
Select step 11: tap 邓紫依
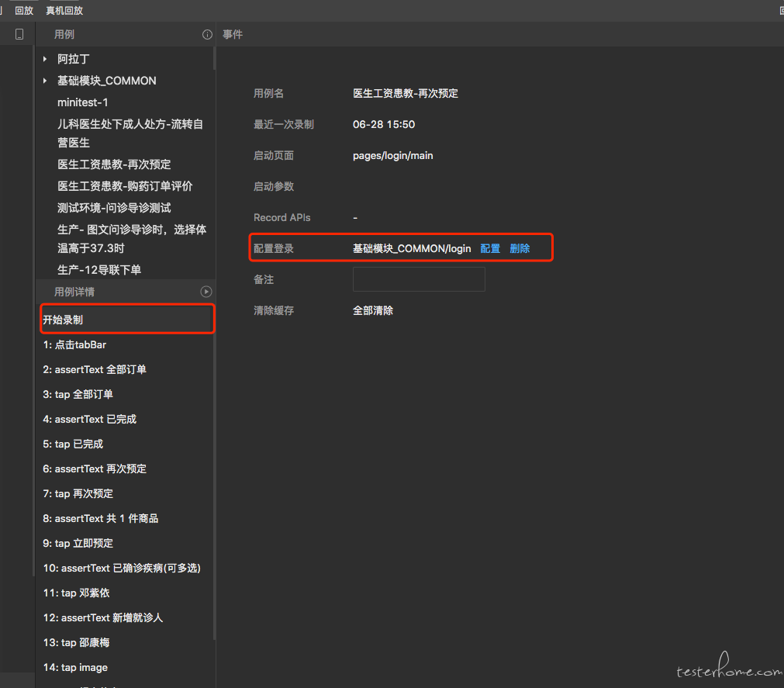tap(76, 593)
